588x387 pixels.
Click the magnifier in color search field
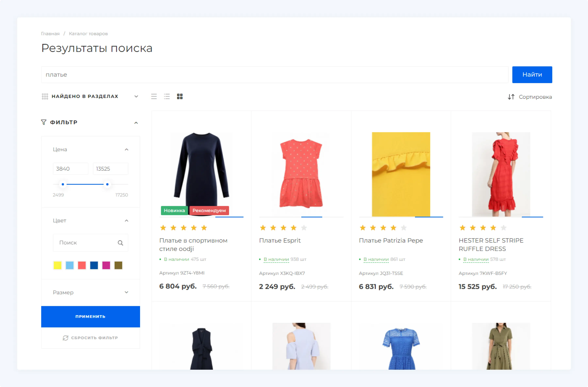pos(120,243)
